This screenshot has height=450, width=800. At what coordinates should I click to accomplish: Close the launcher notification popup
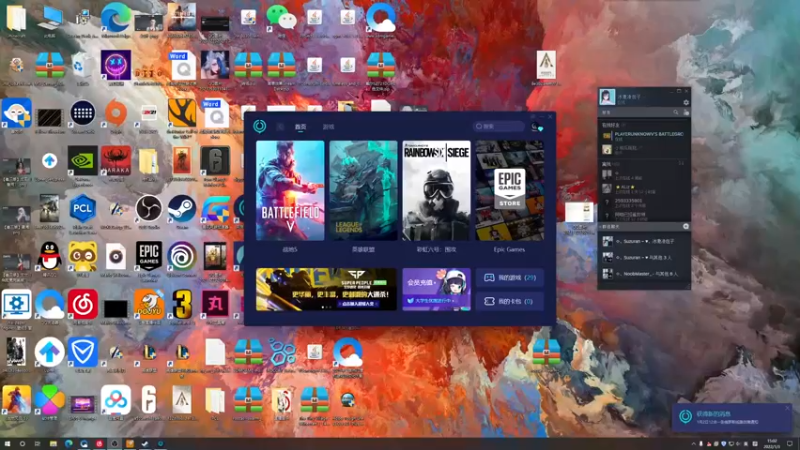coord(787,408)
